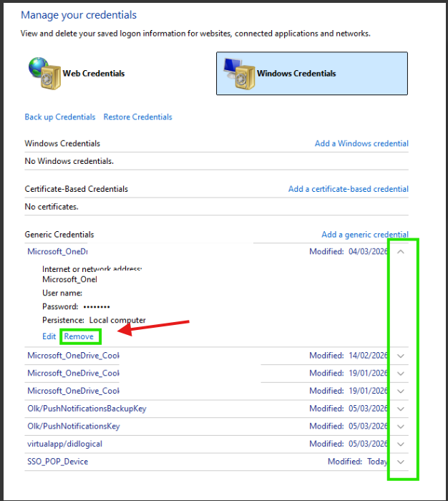This screenshot has height=501, width=448.
Task: Click the 'Generic Credentials' section heading
Action: (x=59, y=235)
